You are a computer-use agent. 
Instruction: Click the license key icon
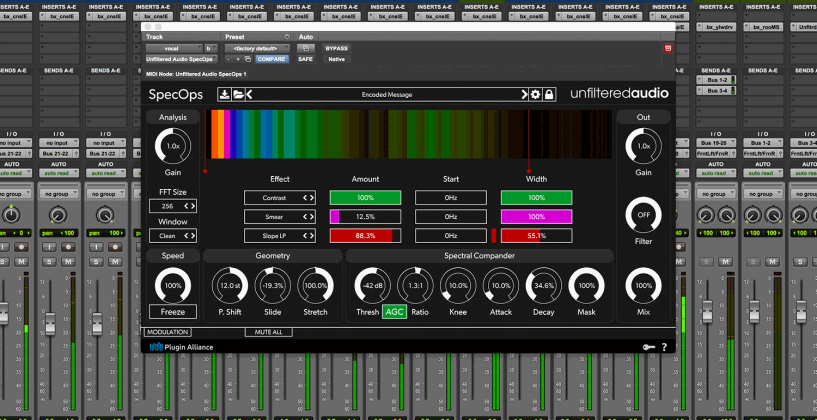click(649, 347)
